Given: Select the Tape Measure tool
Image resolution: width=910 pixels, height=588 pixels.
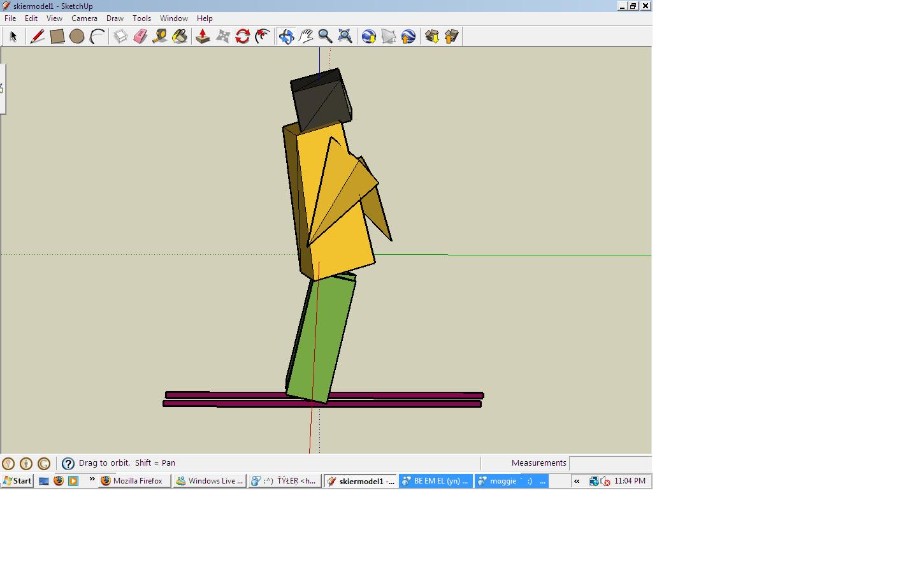Looking at the screenshot, I should click(160, 36).
